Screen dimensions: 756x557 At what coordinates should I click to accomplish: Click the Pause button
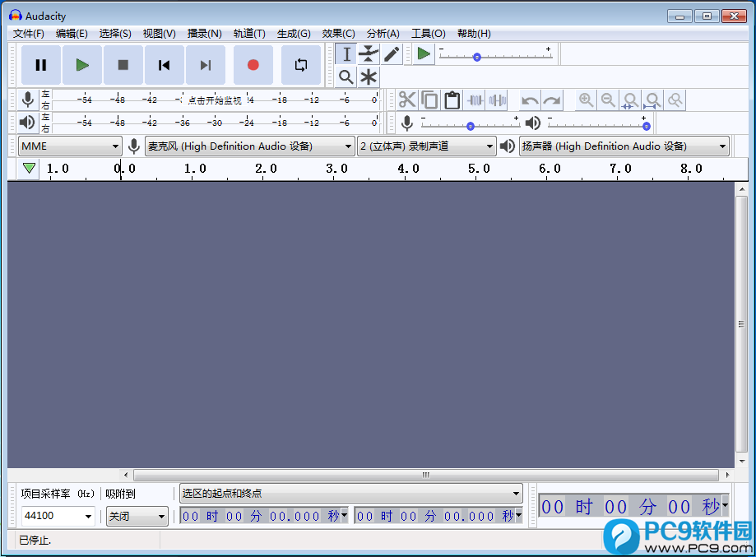tap(41, 65)
